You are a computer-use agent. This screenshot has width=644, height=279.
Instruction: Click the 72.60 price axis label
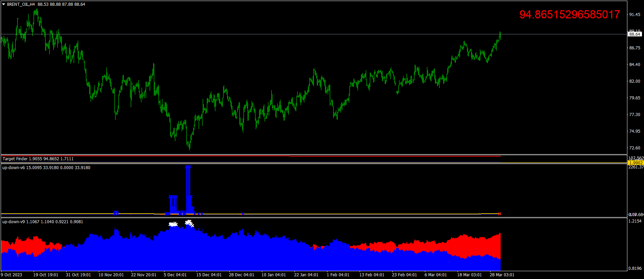click(634, 148)
